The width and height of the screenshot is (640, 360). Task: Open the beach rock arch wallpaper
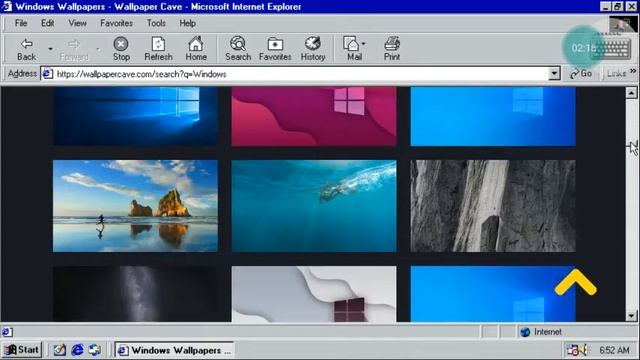(x=135, y=206)
